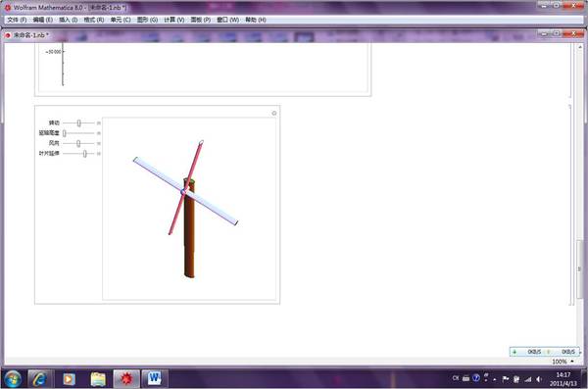
Task: Launch Internet Explorer from the taskbar
Action: pyautogui.click(x=39, y=379)
